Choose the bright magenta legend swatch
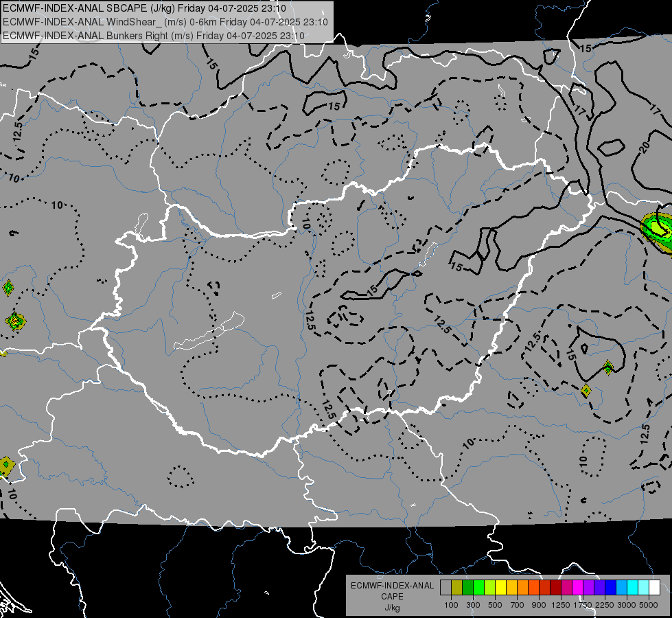672x618 pixels. tap(578, 588)
